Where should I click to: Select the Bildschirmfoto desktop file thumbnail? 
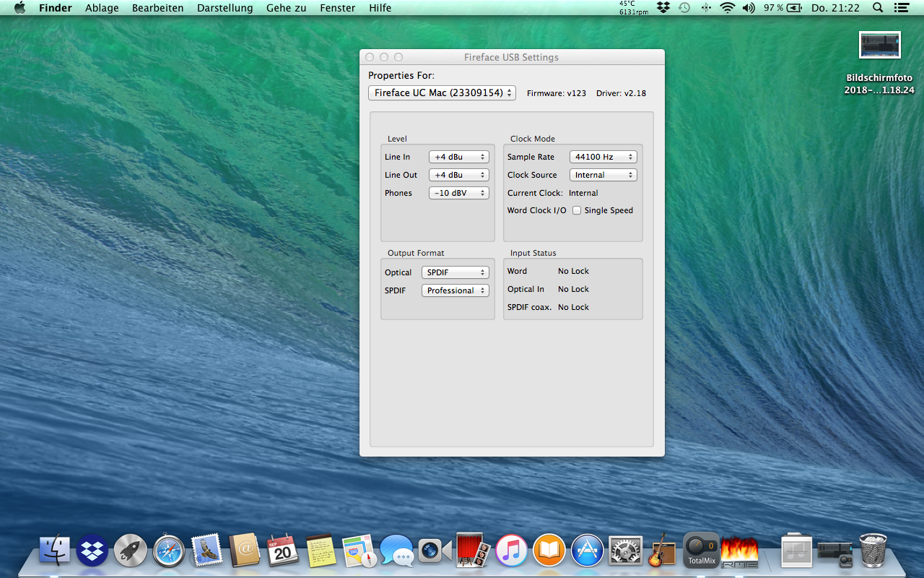[x=880, y=46]
